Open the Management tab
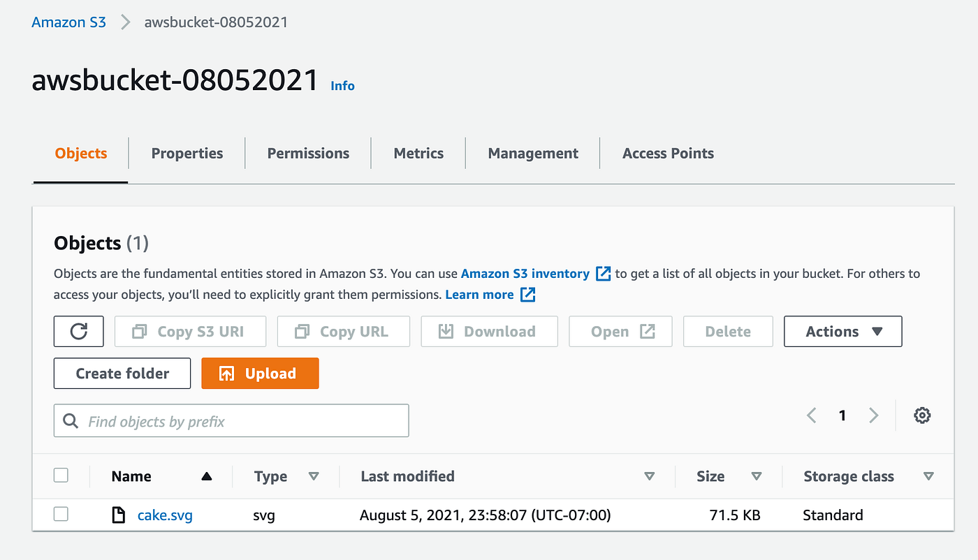The height and width of the screenshot is (560, 978). pos(532,153)
